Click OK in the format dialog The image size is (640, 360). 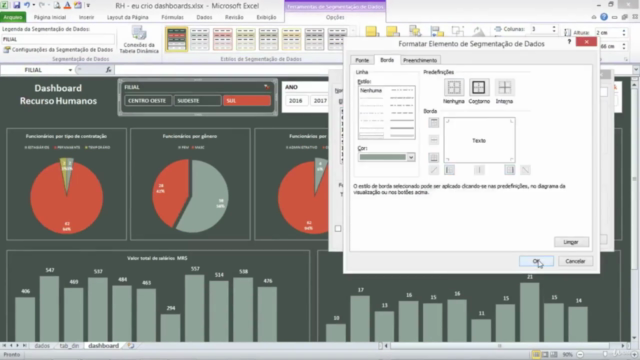(x=536, y=261)
